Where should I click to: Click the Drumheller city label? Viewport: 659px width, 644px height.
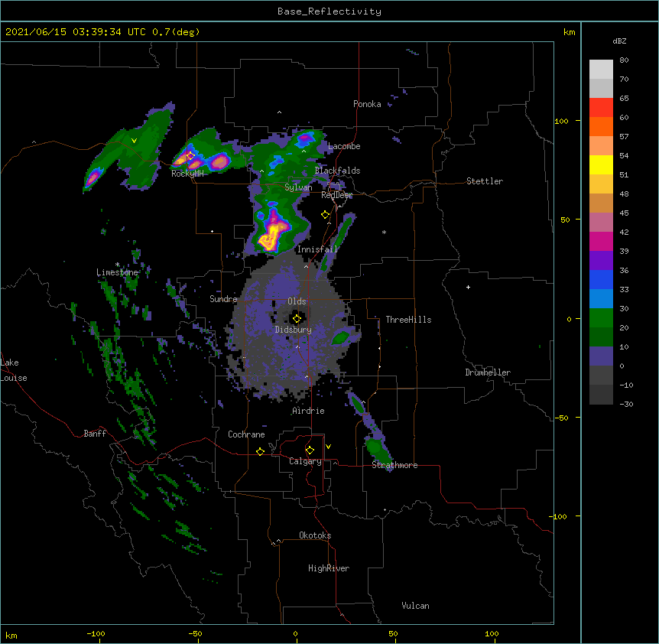488,372
